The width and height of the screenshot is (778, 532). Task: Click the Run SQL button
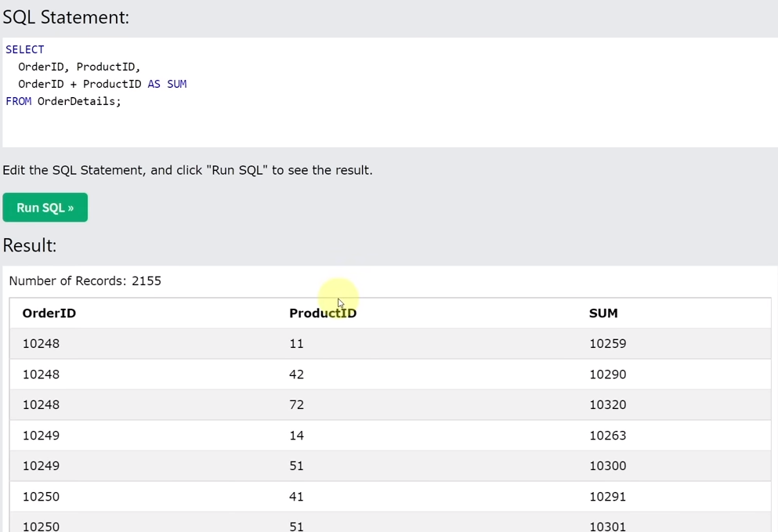tap(45, 208)
